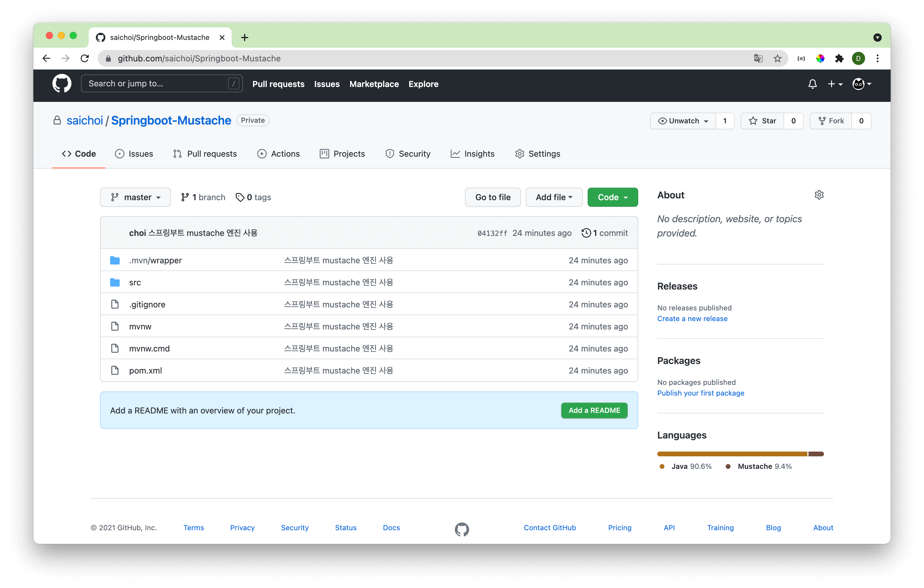Open the Chrome extensions puzzle icon
The height and width of the screenshot is (588, 924).
839,58
